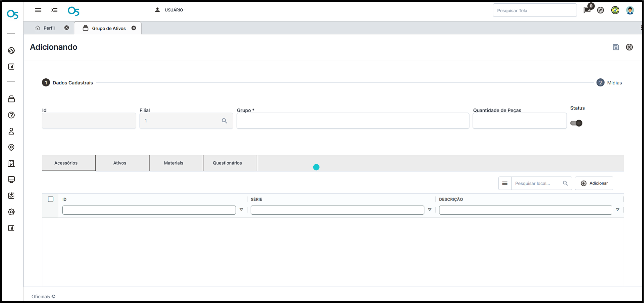Open the ID column filter dropdown

tap(241, 210)
